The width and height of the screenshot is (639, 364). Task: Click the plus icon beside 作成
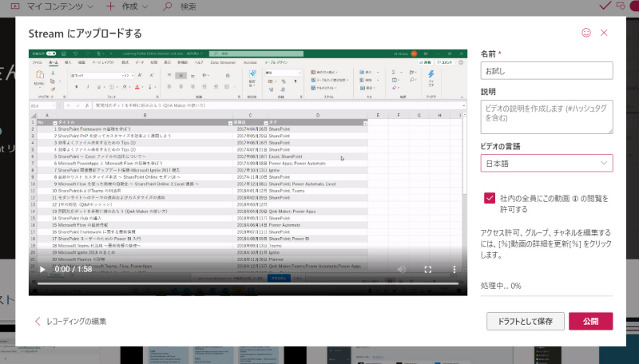click(110, 6)
